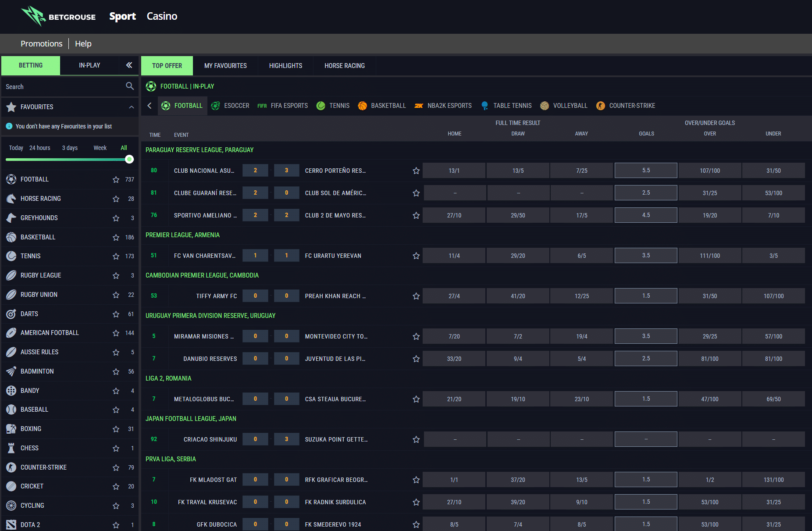This screenshot has width=812, height=531.
Task: Open the Help link
Action: coord(83,44)
